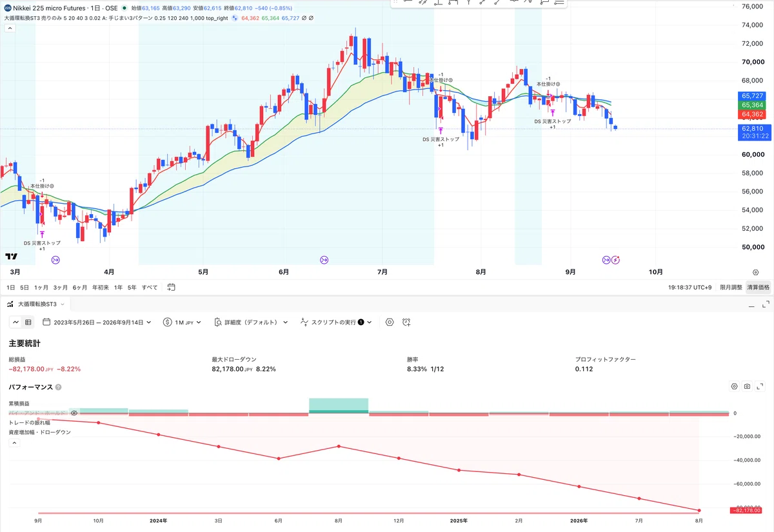
Task: Switch strategy report to chart overview view
Action: click(16, 322)
